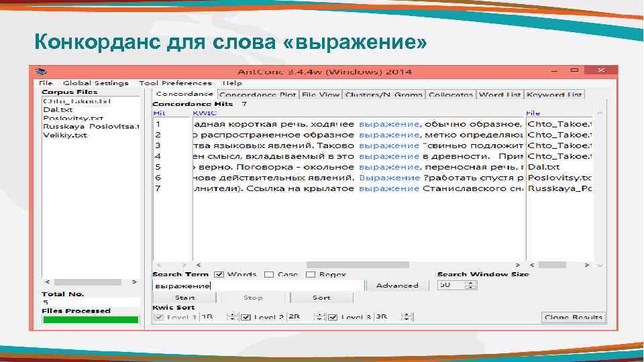The width and height of the screenshot is (644, 362).
Task: Click the AntConc app icon in title bar
Action: click(42, 72)
